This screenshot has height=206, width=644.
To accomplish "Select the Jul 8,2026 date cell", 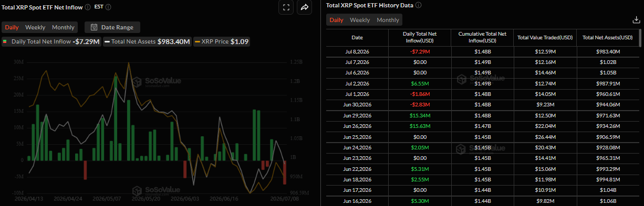I will (x=357, y=51).
